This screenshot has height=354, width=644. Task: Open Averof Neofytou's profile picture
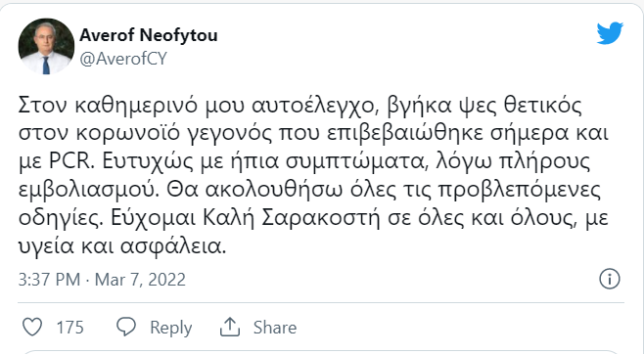coord(46,46)
